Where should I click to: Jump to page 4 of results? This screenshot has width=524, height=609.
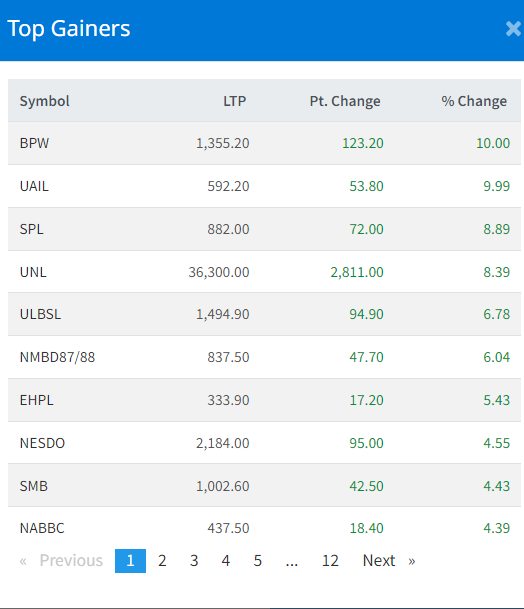coord(226,560)
